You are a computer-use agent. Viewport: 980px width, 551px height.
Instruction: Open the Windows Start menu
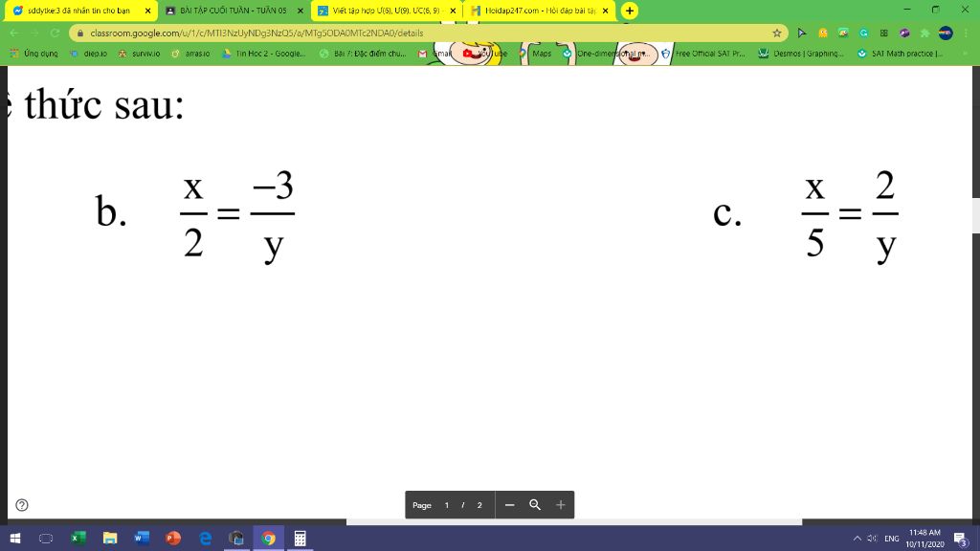click(x=15, y=538)
